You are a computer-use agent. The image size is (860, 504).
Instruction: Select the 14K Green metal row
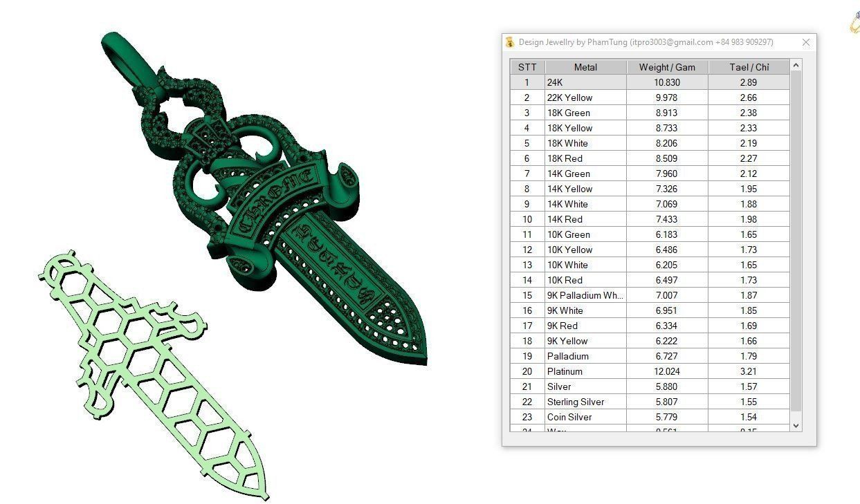(650, 174)
